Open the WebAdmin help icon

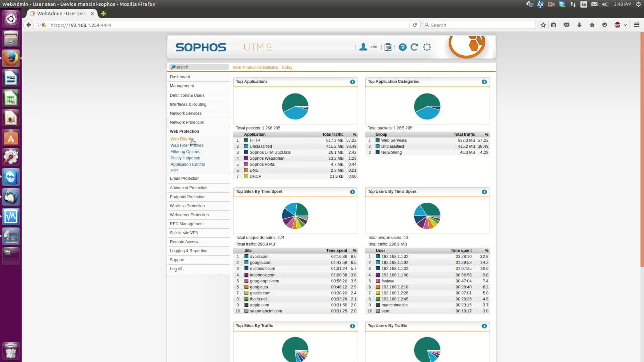click(403, 47)
